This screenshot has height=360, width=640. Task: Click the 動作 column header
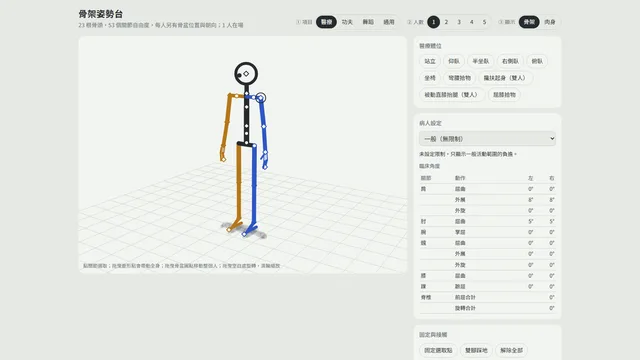(460, 178)
